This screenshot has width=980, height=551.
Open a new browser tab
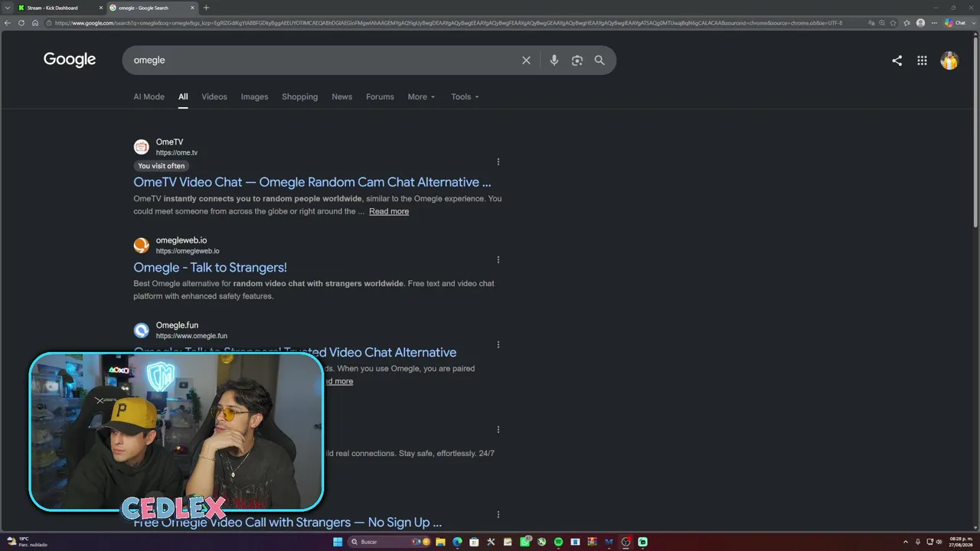206,8
